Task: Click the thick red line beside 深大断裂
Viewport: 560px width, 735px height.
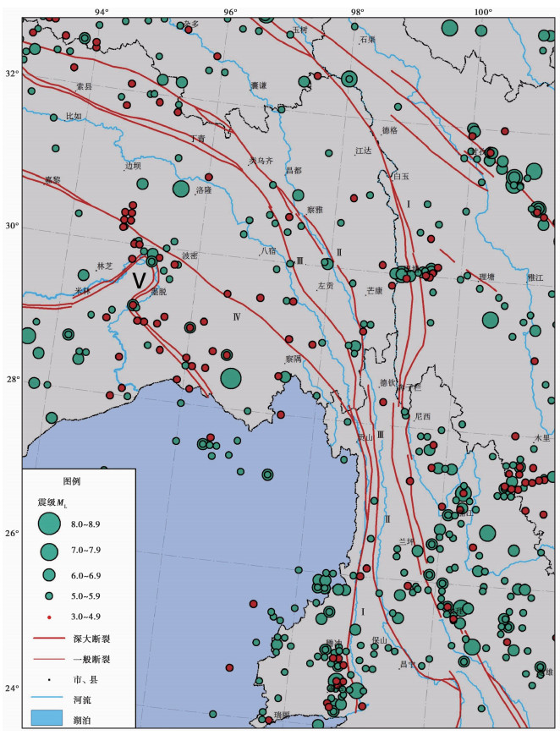Action: pos(49,638)
